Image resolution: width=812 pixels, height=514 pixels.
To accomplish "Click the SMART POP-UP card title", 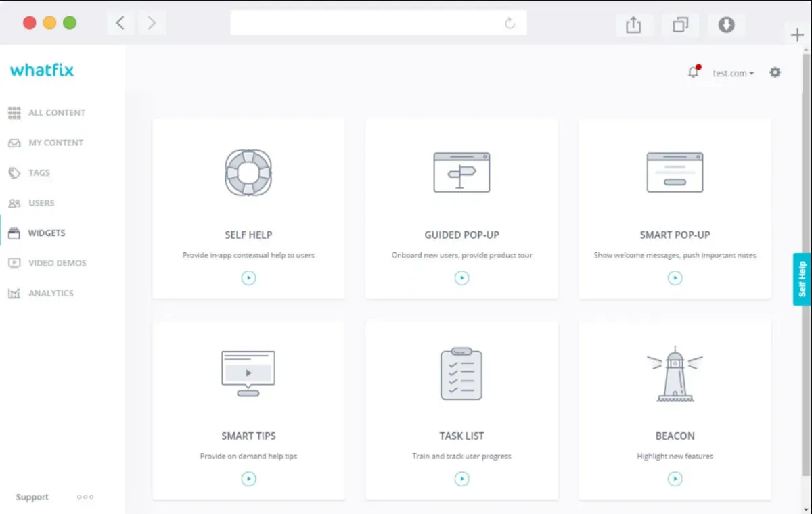I will 675,235.
